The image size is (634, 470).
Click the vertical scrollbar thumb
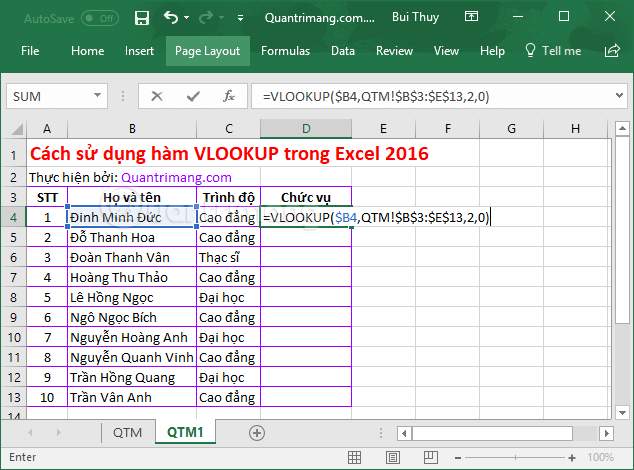point(622,230)
